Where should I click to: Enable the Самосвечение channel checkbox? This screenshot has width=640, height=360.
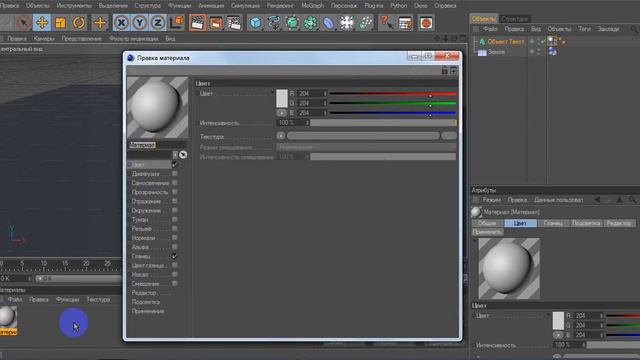point(175,183)
